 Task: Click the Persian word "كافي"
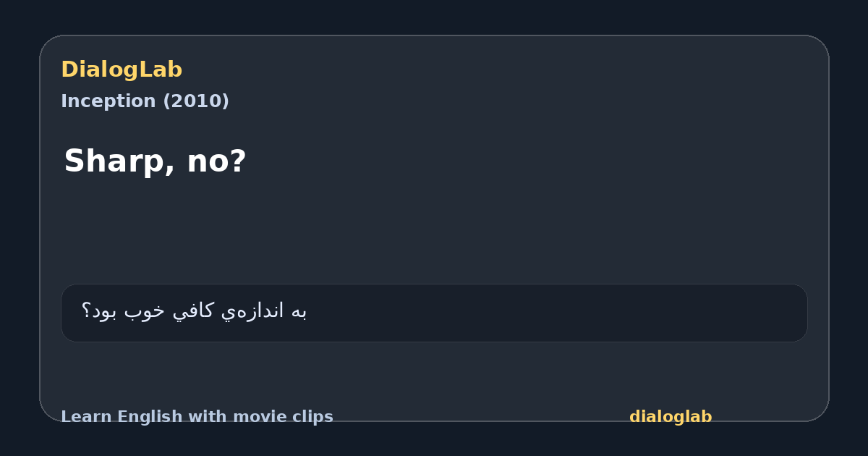click(x=195, y=311)
